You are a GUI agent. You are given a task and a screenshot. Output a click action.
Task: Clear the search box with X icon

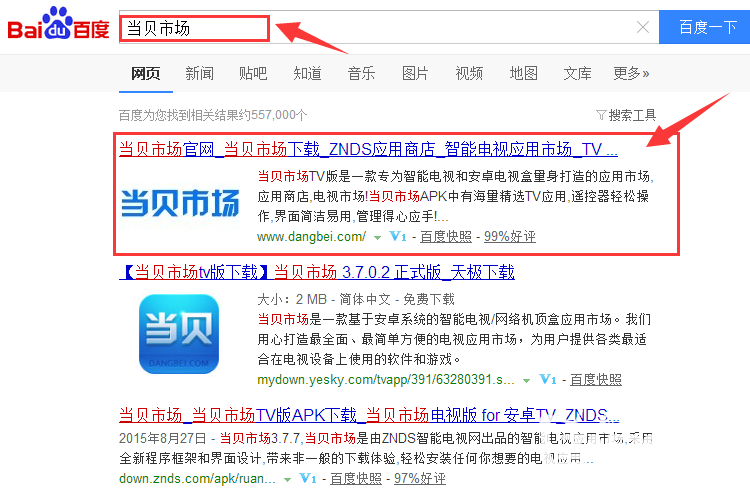(643, 27)
